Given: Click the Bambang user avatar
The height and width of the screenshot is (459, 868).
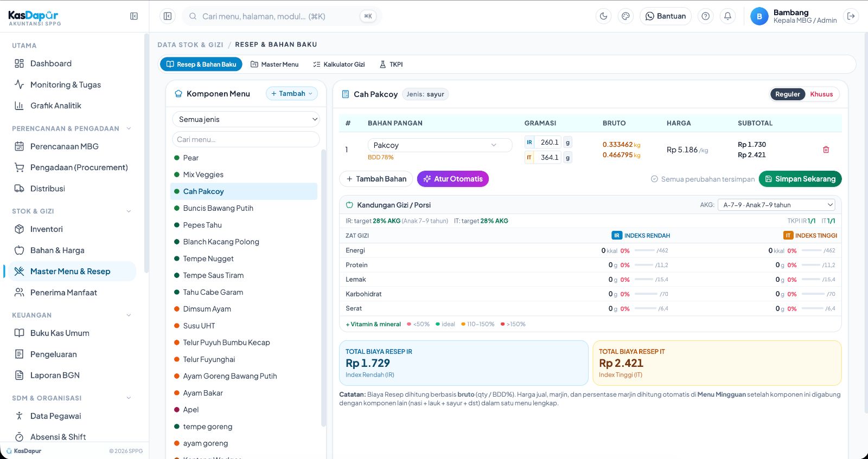Looking at the screenshot, I should (759, 16).
